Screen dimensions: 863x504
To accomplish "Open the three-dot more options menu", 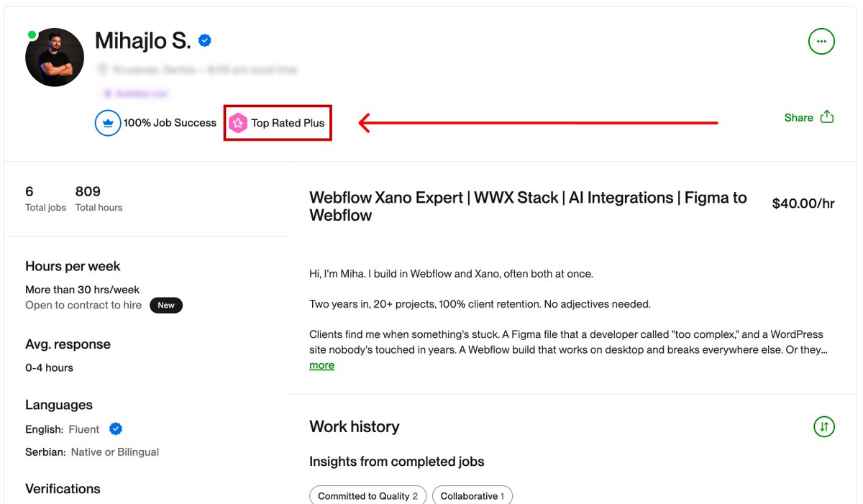I will [821, 42].
